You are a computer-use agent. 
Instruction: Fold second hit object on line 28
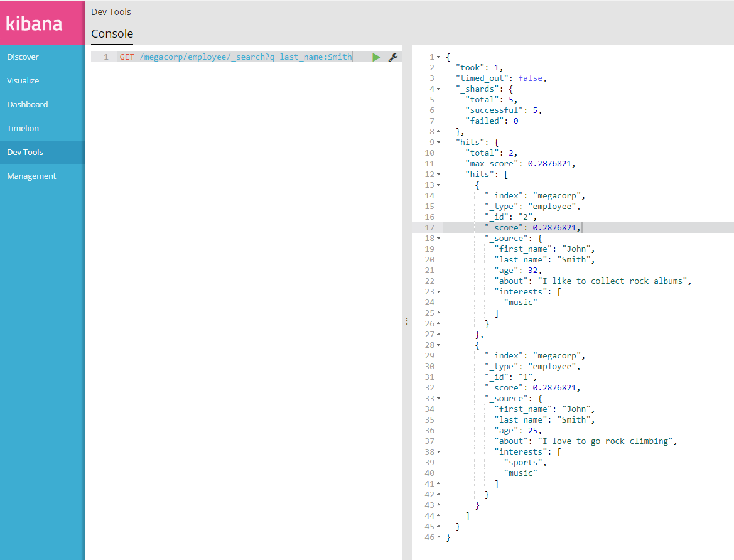coord(439,345)
